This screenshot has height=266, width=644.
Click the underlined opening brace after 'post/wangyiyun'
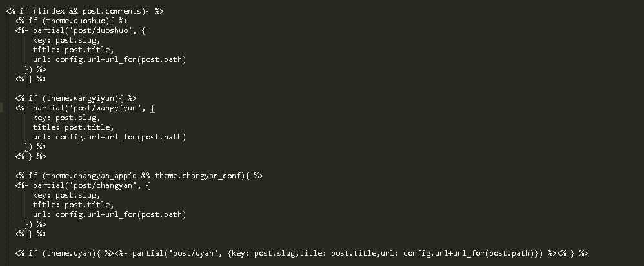pos(152,108)
